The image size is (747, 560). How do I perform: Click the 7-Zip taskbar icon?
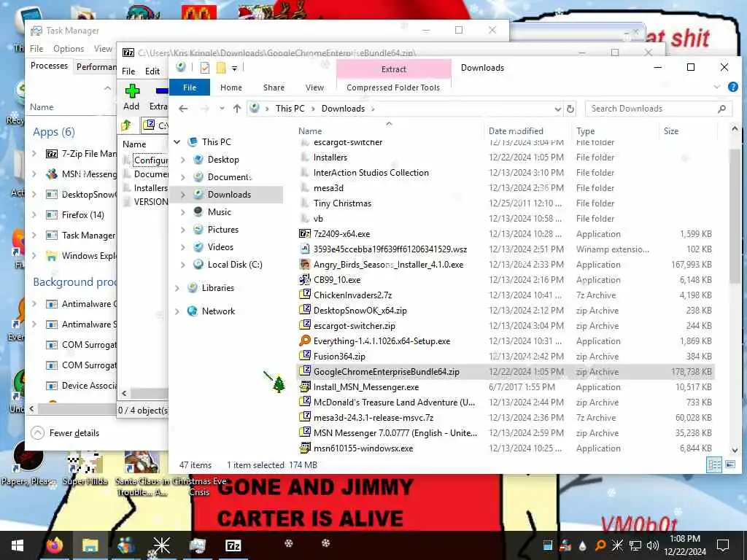pyautogui.click(x=233, y=545)
